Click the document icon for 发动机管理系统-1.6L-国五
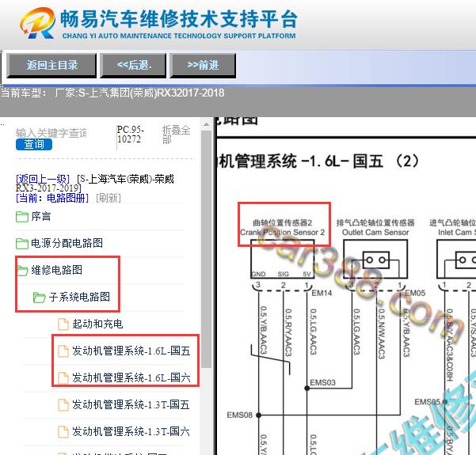Image resolution: width=476 pixels, height=455 pixels. pyautogui.click(x=63, y=351)
